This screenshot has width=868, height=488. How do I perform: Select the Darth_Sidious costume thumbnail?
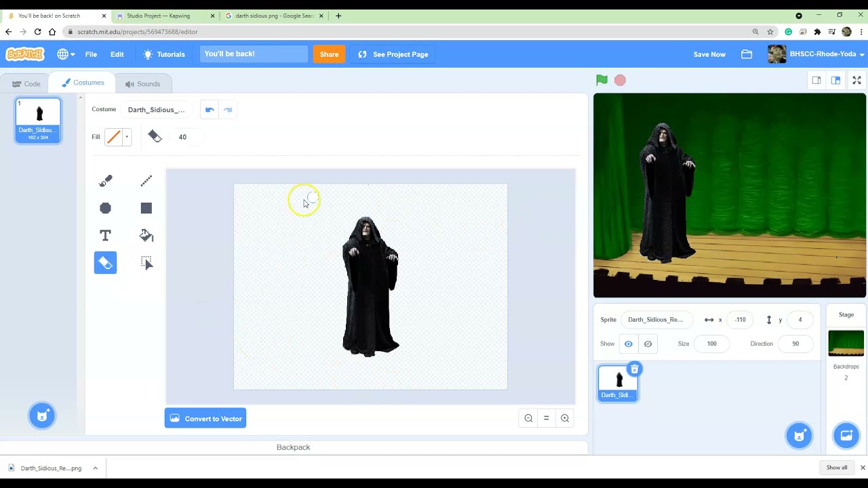[38, 121]
